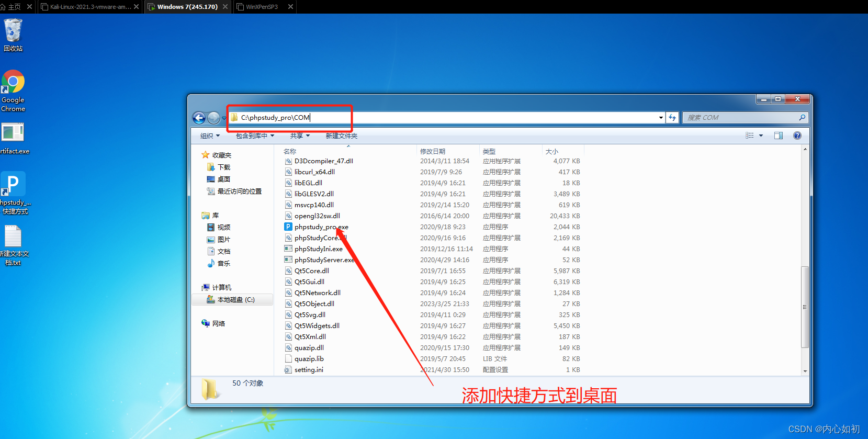Click the phpStudyServer.exe file icon
Viewport: 868px width, 439px height.
(x=288, y=260)
